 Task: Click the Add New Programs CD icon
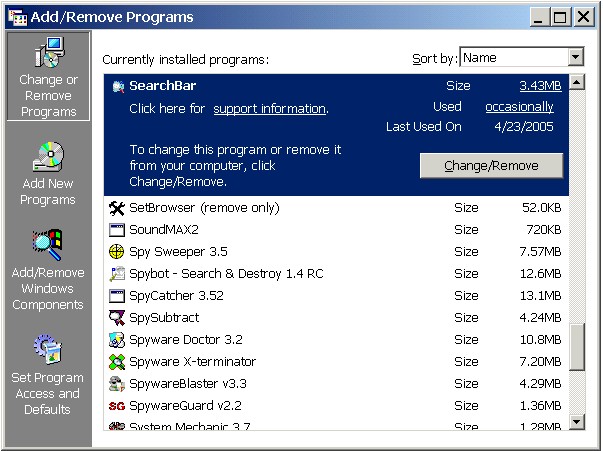[48, 156]
